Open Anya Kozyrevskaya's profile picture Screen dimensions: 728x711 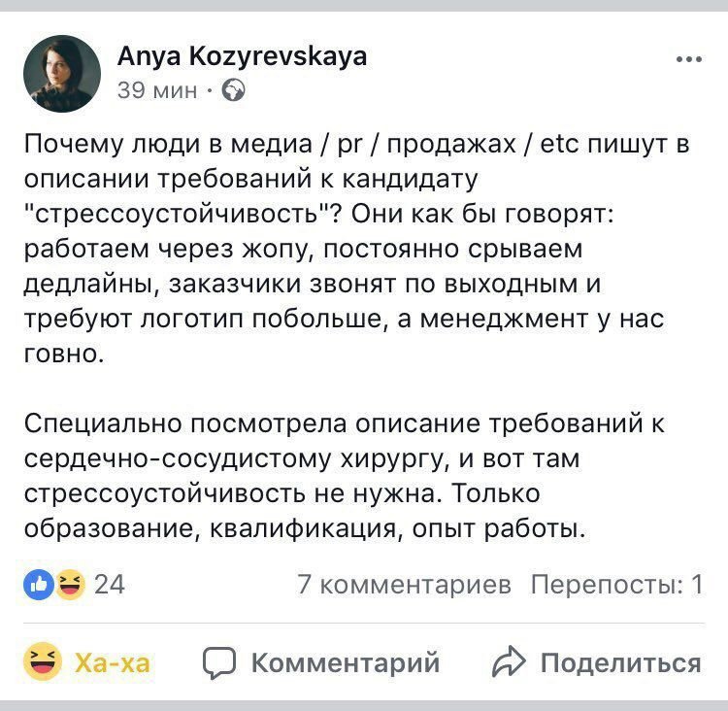pos(62,73)
